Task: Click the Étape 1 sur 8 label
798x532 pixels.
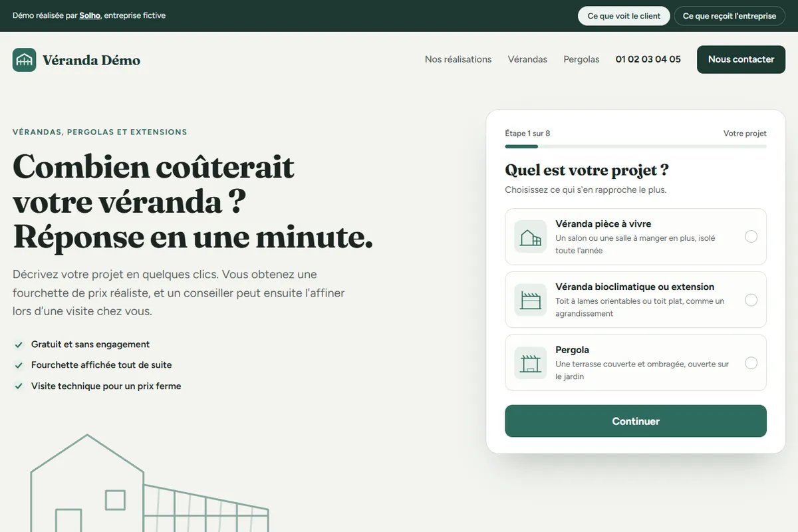Action: point(527,134)
